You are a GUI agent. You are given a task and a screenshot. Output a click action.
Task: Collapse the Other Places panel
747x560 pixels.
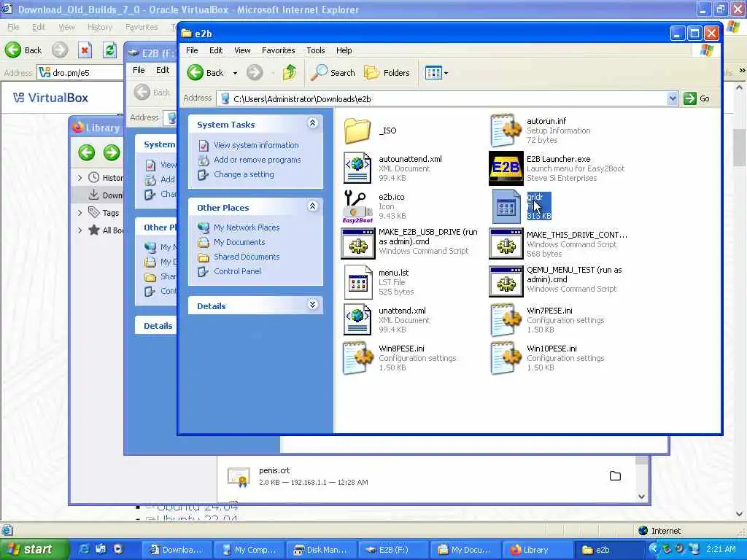point(312,206)
